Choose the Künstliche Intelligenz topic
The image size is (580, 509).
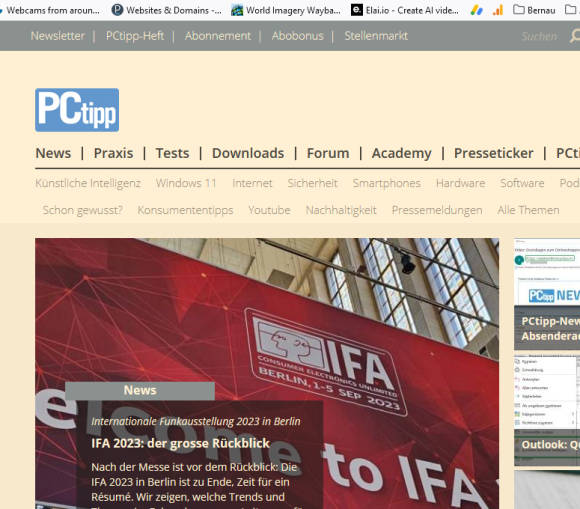(x=88, y=183)
